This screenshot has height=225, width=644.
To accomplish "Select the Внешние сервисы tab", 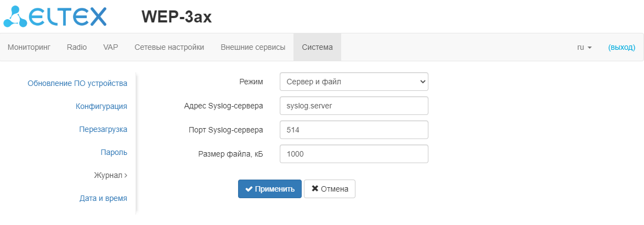I will pos(253,47).
